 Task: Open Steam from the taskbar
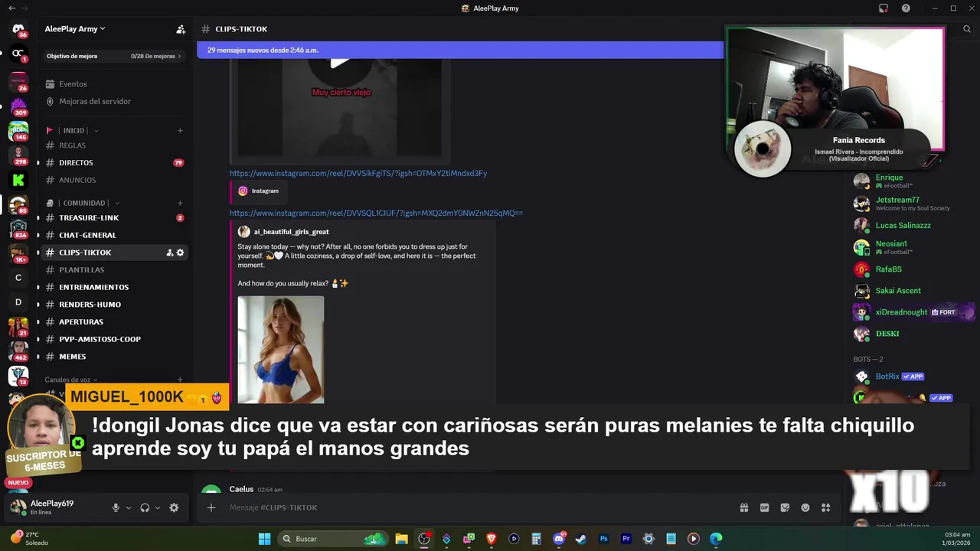[x=581, y=539]
